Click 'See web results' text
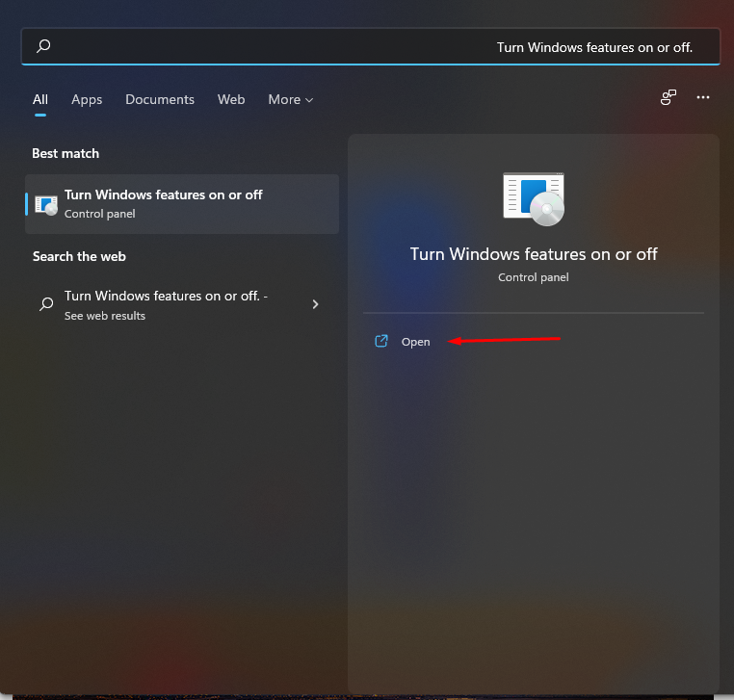The image size is (734, 700). pyautogui.click(x=105, y=316)
